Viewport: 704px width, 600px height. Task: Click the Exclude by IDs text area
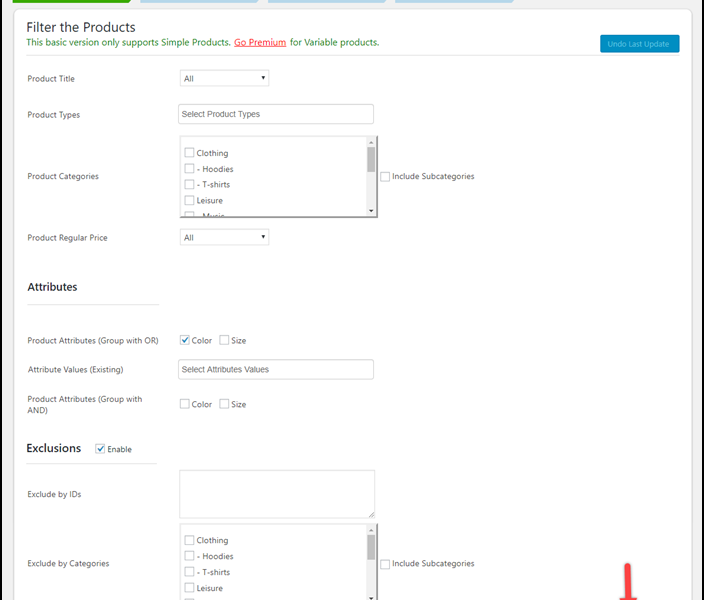coord(277,494)
